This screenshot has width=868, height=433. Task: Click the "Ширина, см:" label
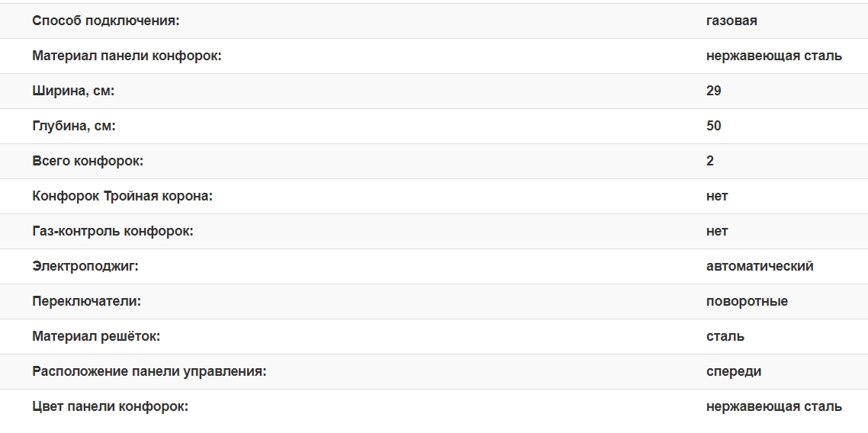pos(73,91)
